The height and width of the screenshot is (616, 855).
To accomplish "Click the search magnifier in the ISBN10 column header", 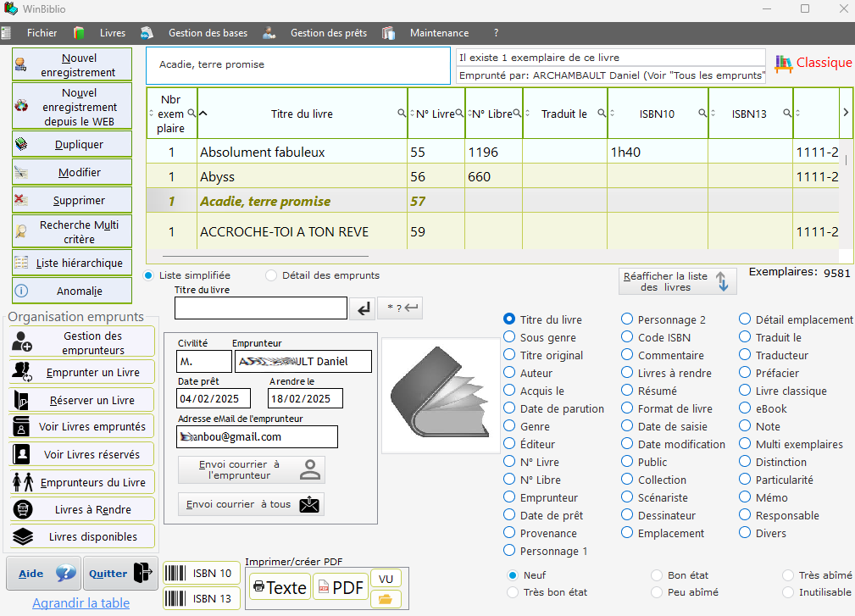I will click(702, 113).
